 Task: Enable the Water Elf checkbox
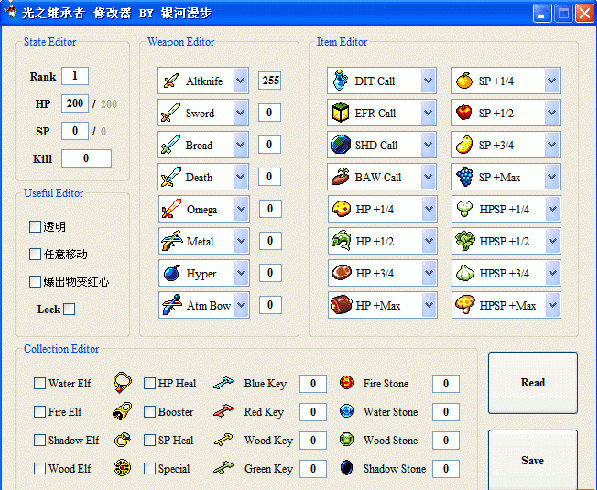(x=40, y=383)
